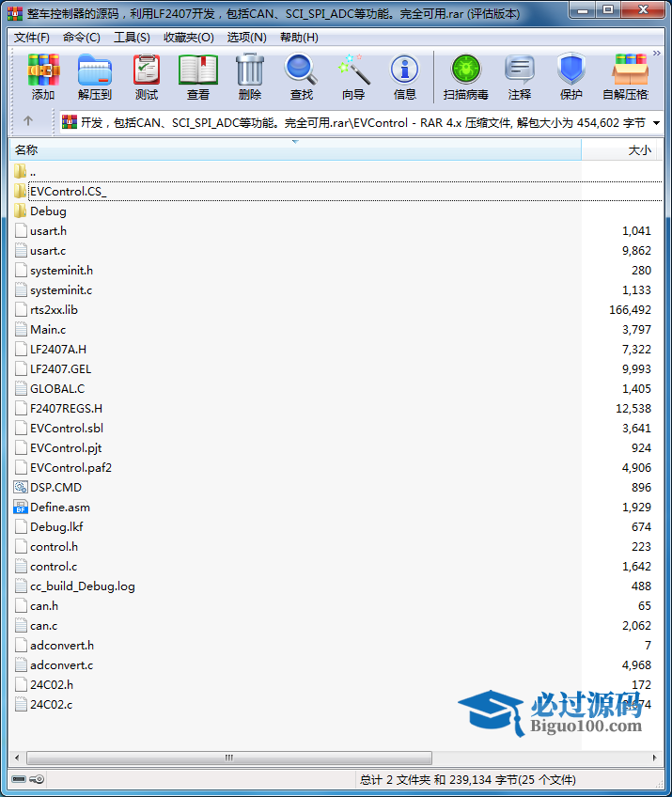
Task: Open the File (文件) menu
Action: 31,38
